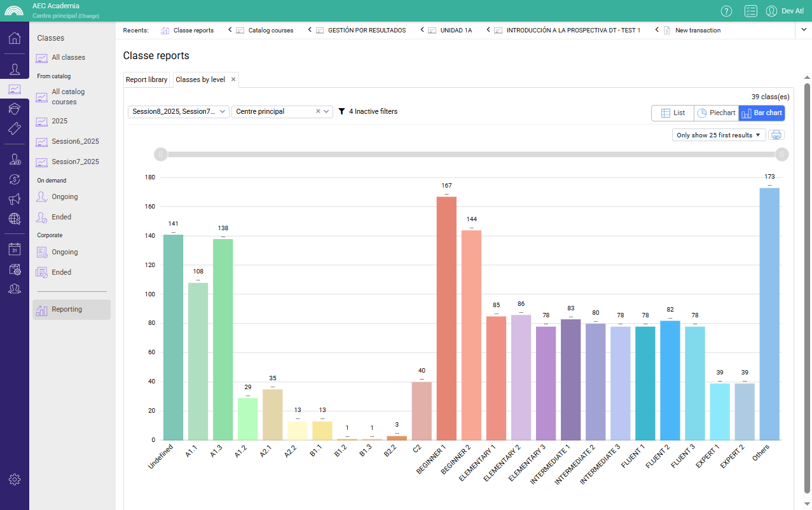Click the left handle of range slider
The width and height of the screenshot is (812, 510).
[161, 155]
